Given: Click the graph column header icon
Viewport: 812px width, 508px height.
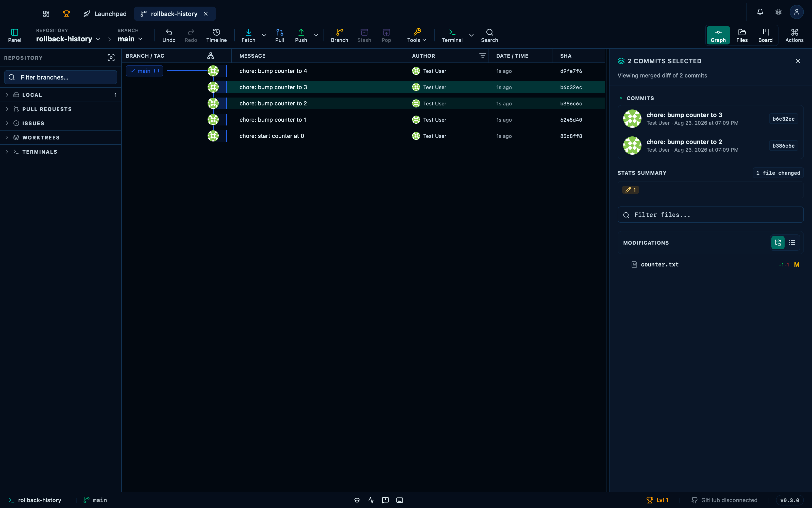Looking at the screenshot, I should pyautogui.click(x=211, y=56).
